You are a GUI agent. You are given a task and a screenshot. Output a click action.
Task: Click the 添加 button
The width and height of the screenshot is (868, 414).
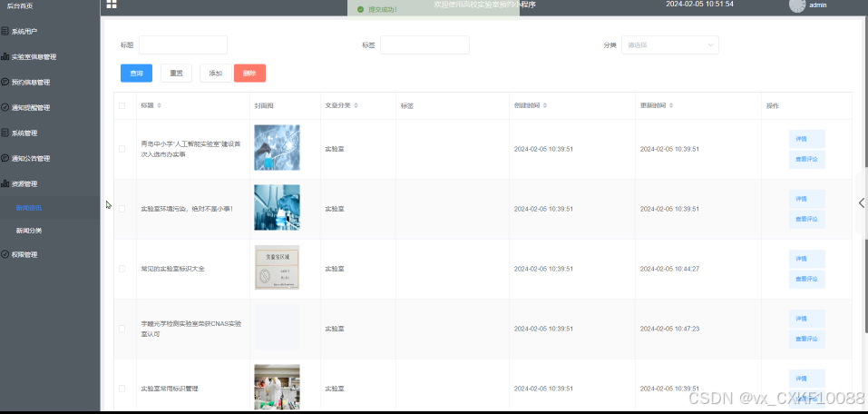point(215,74)
